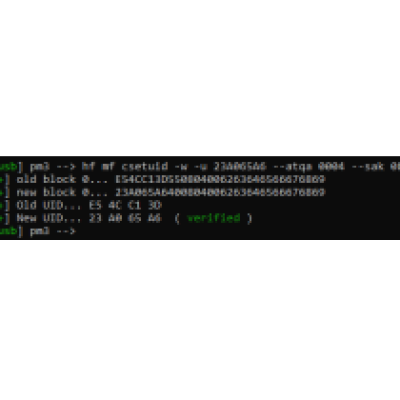The width and height of the screenshot is (400, 400).
Task: Click the green 'usb' tag on the first line
Action: coord(8,166)
